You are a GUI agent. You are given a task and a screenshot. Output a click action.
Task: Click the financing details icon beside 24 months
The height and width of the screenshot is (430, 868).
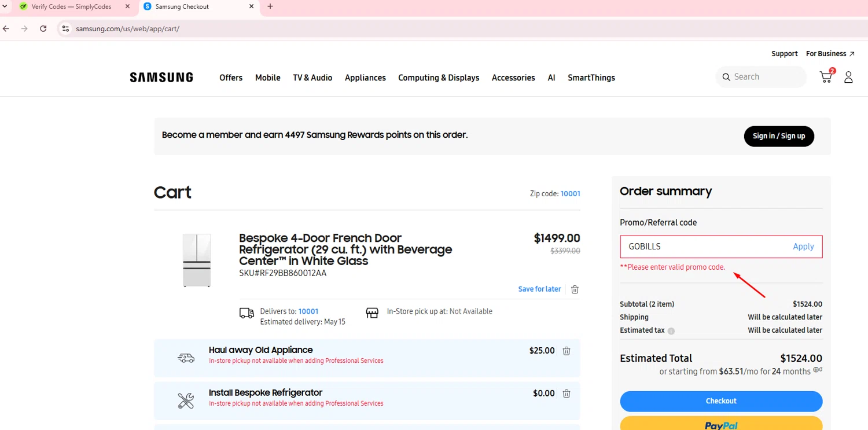point(818,370)
